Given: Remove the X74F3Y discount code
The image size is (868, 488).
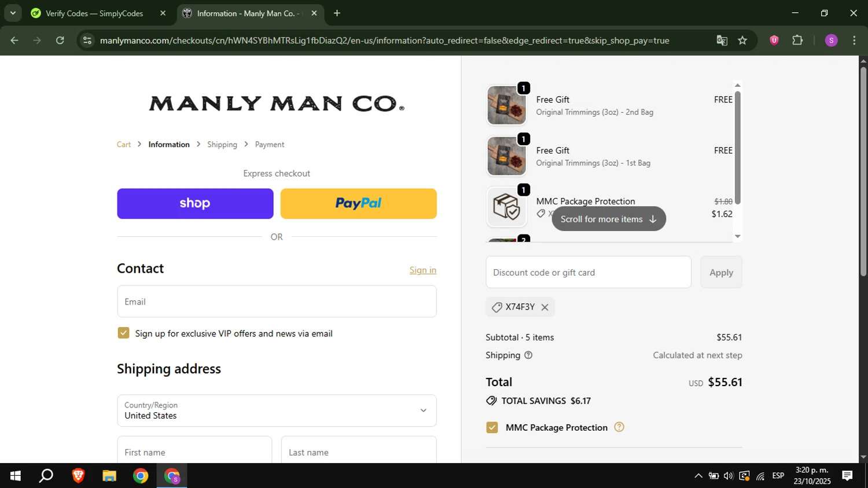Looking at the screenshot, I should tap(545, 307).
